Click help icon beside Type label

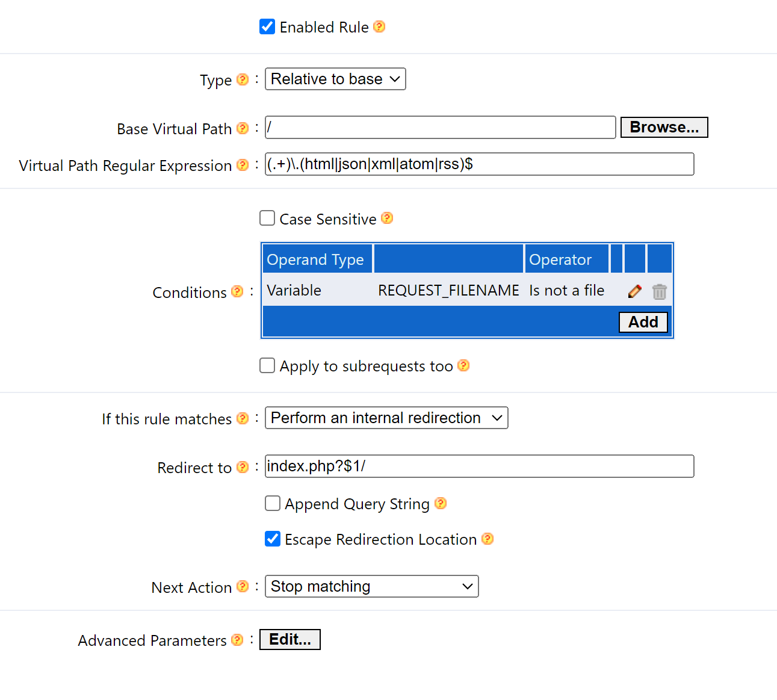pos(243,79)
